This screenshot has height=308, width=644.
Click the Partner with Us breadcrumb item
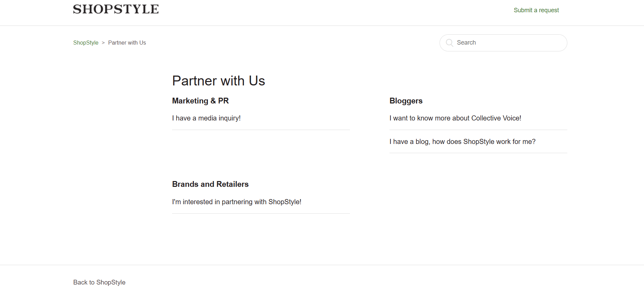tap(127, 43)
